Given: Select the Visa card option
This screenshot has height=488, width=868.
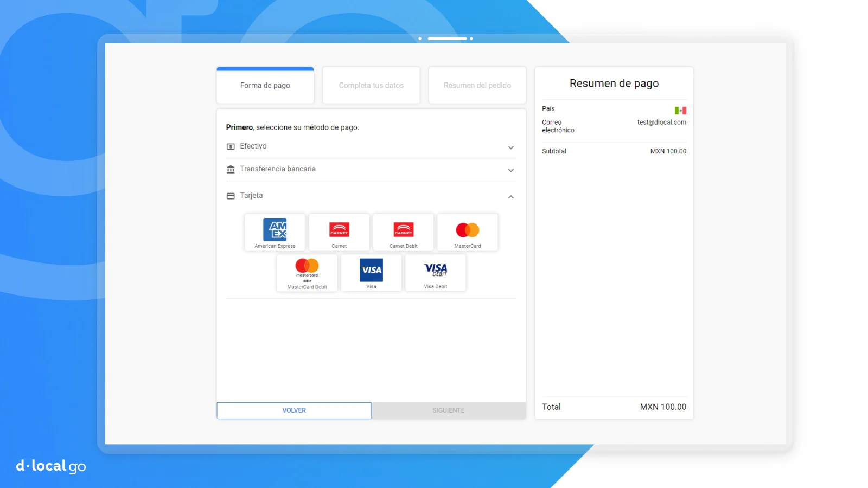Looking at the screenshot, I should pos(371,273).
